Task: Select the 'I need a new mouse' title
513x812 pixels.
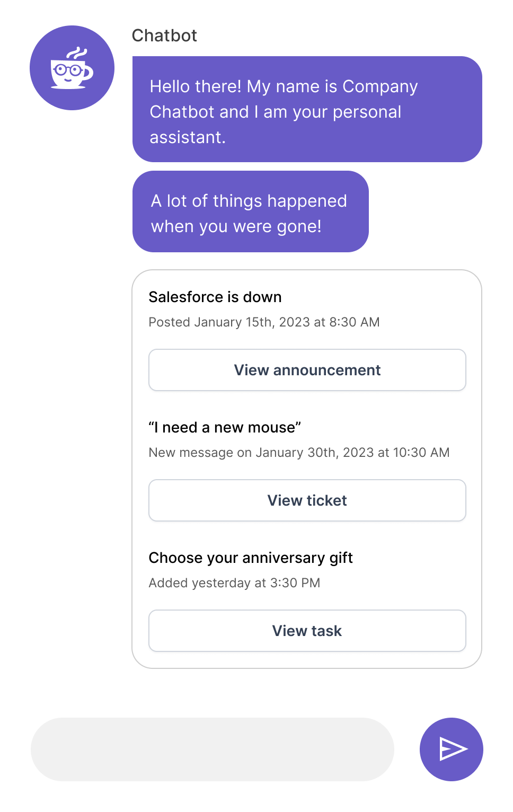Action: pos(225,427)
